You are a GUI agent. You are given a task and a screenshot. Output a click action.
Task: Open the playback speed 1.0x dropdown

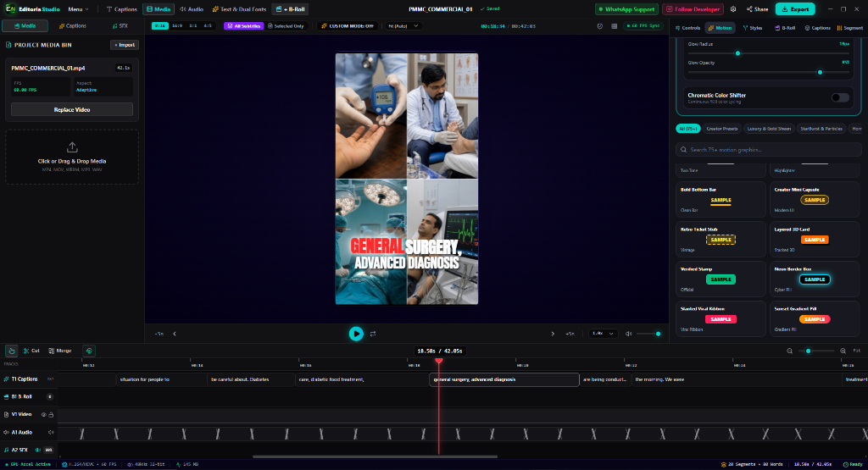(603, 334)
